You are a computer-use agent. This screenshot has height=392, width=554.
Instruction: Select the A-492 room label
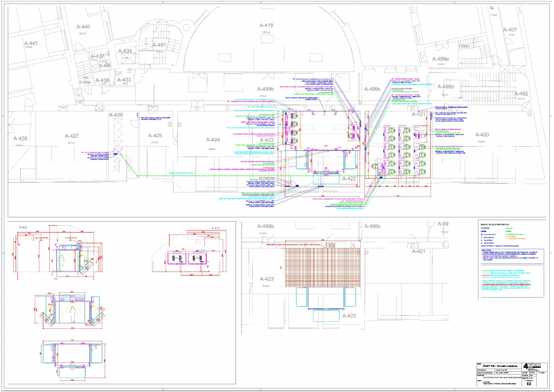521,93
